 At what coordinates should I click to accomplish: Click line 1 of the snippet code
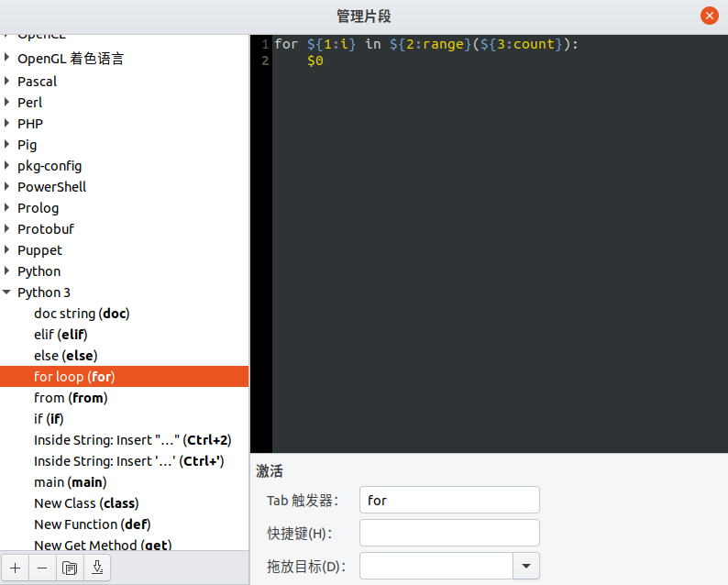426,44
